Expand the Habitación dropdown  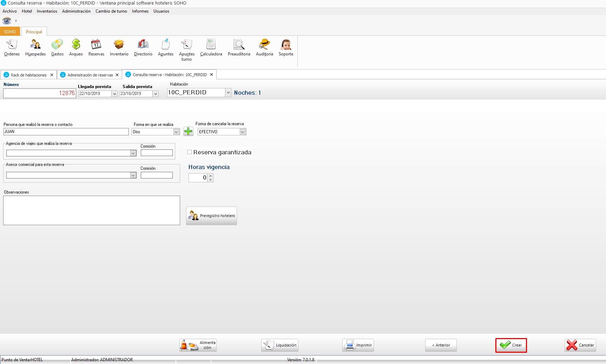coord(228,93)
